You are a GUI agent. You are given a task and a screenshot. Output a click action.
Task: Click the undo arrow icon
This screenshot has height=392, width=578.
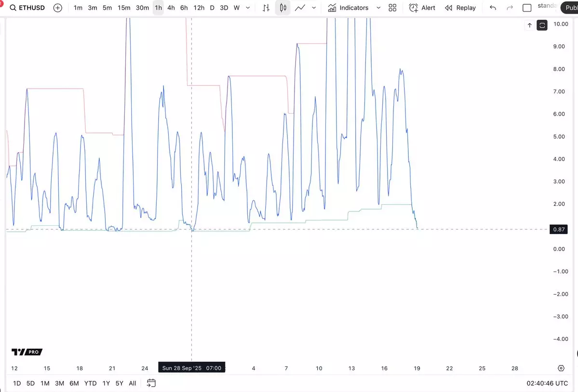493,8
